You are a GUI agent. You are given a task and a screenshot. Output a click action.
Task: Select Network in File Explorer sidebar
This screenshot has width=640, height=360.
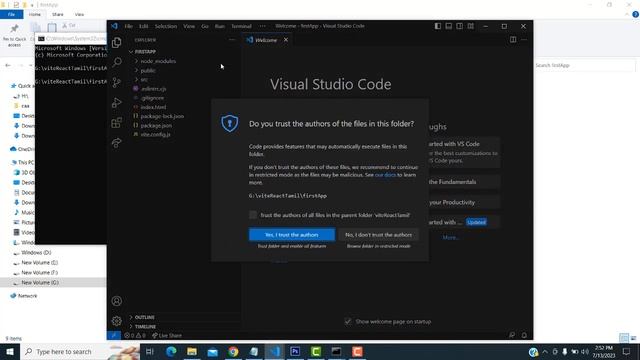coord(27,296)
